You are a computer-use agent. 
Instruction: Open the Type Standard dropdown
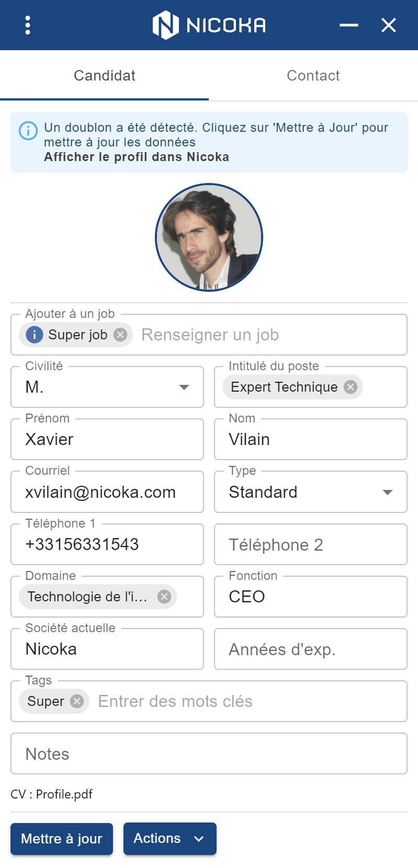tap(311, 492)
